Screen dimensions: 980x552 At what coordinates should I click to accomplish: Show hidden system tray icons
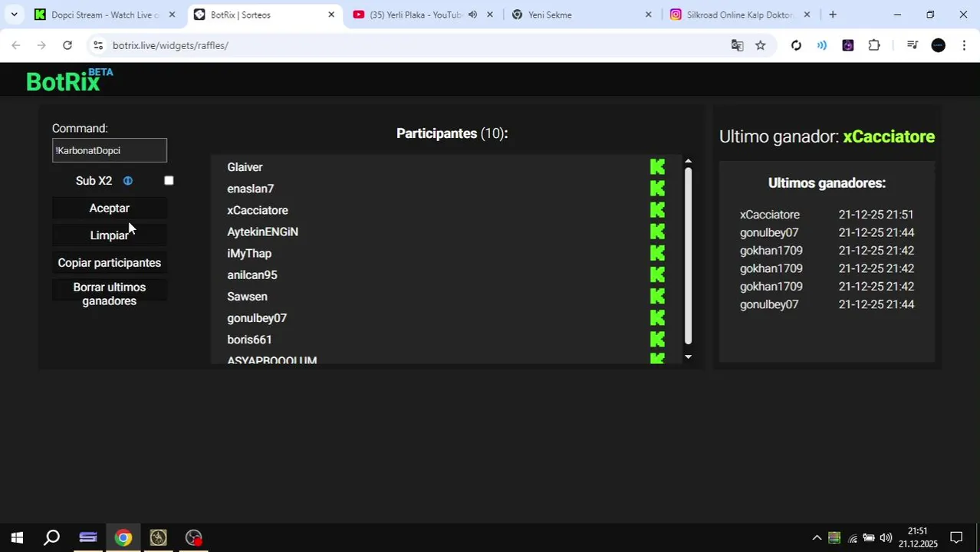pos(817,537)
